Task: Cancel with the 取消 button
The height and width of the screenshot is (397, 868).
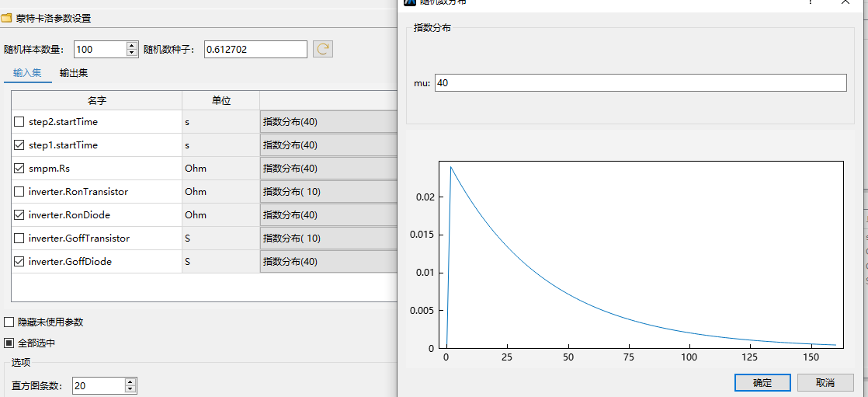Action: click(825, 382)
